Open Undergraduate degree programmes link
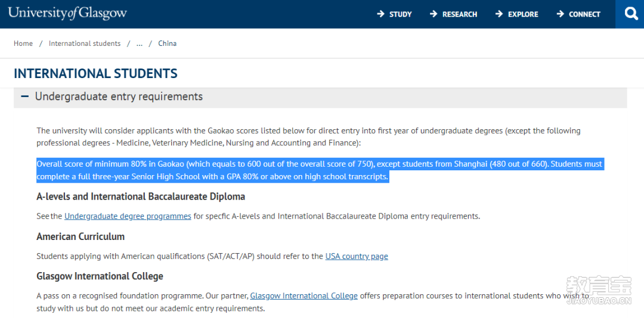644x318 pixels. tap(128, 216)
